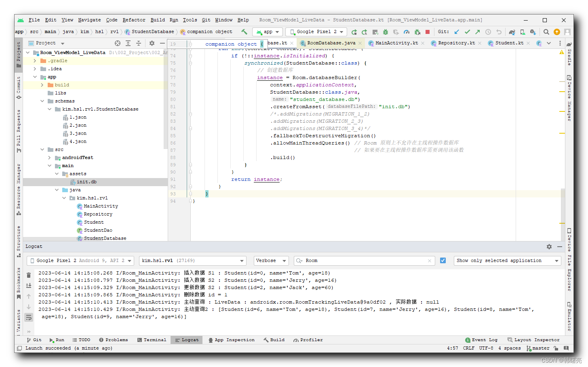
Task: Click the Search Everywhere magnifier icon
Action: coord(546,32)
